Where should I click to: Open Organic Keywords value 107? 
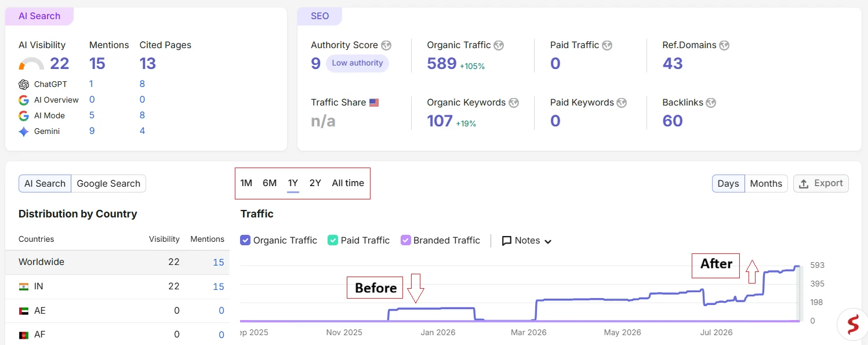pos(440,121)
